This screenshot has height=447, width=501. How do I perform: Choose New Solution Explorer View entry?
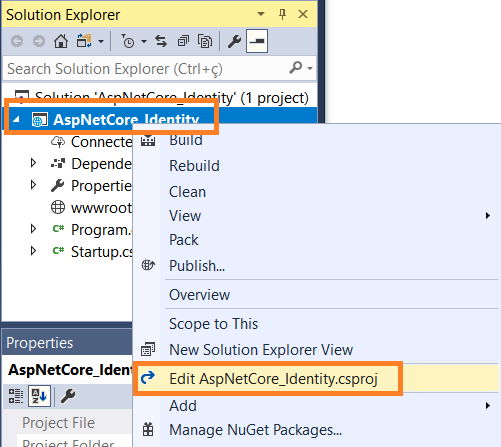click(x=261, y=350)
